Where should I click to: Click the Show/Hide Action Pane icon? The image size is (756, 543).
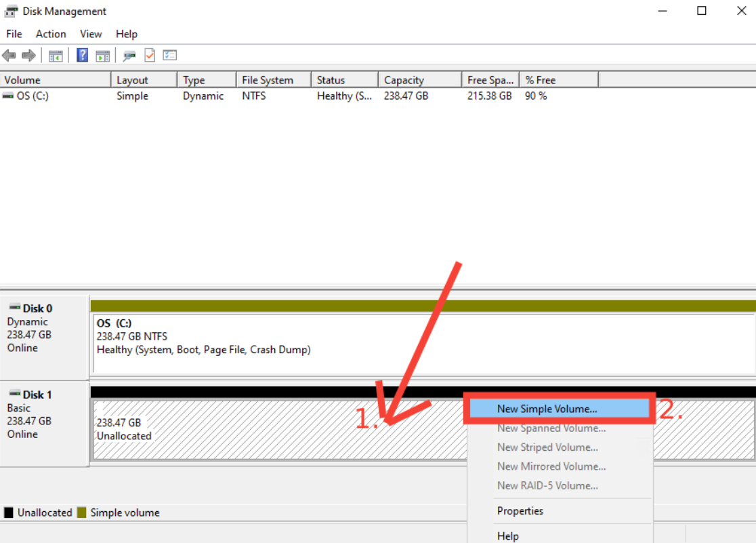point(102,56)
